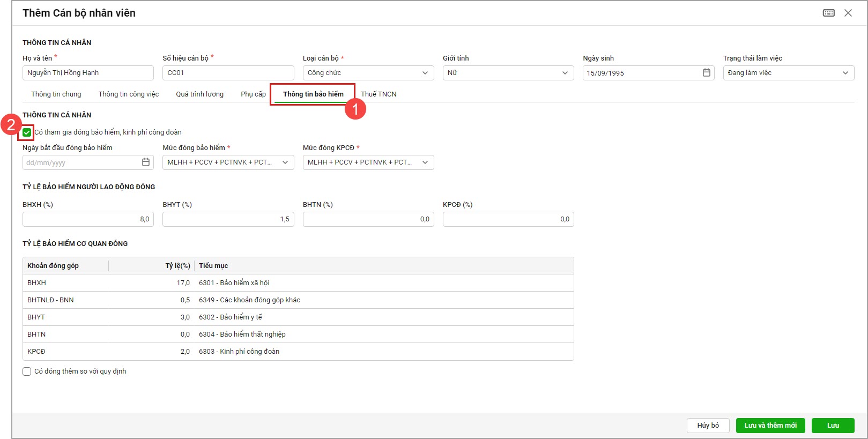Expand Trạng thái làm việc dropdown
Viewport: 868px width, 439px height.
click(x=845, y=73)
